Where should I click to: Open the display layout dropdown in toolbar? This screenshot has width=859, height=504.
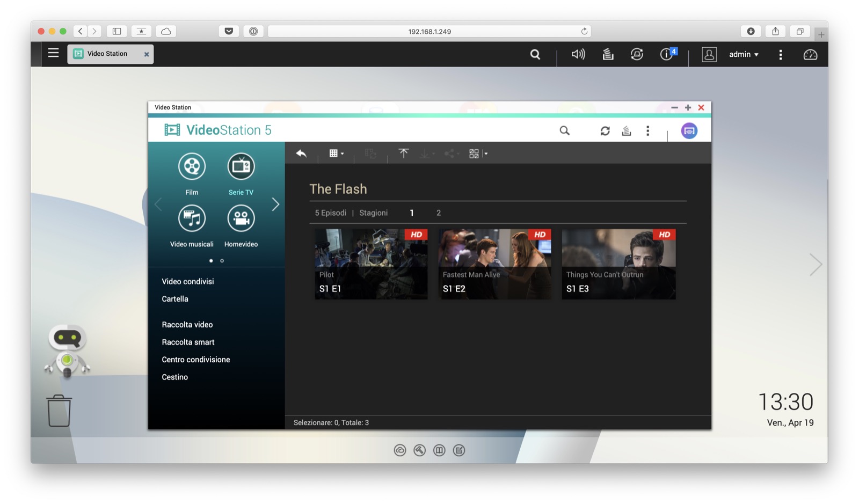point(478,154)
